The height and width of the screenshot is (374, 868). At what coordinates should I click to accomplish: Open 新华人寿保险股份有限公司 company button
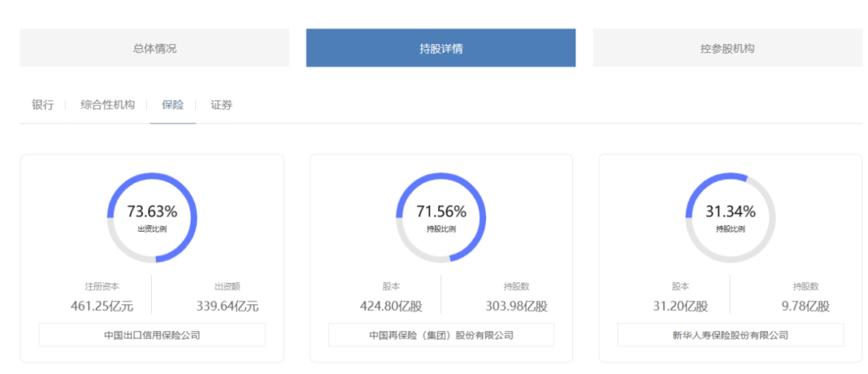pos(730,335)
